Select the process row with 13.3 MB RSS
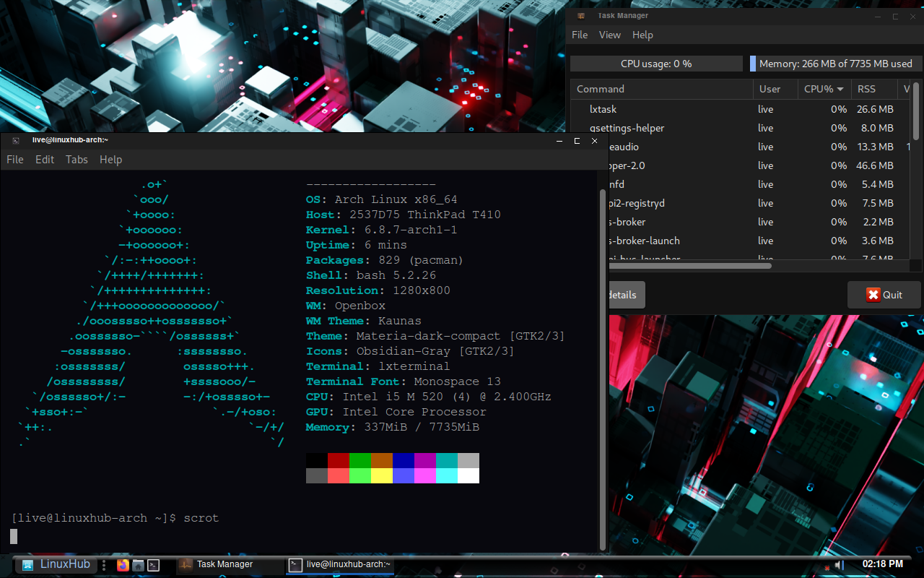924x578 pixels. point(760,147)
